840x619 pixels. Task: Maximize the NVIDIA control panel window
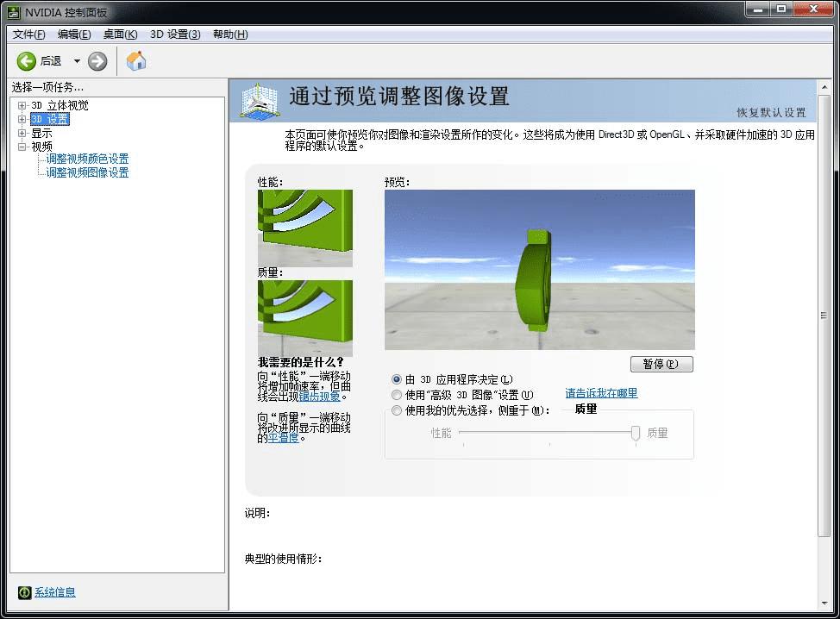click(781, 9)
